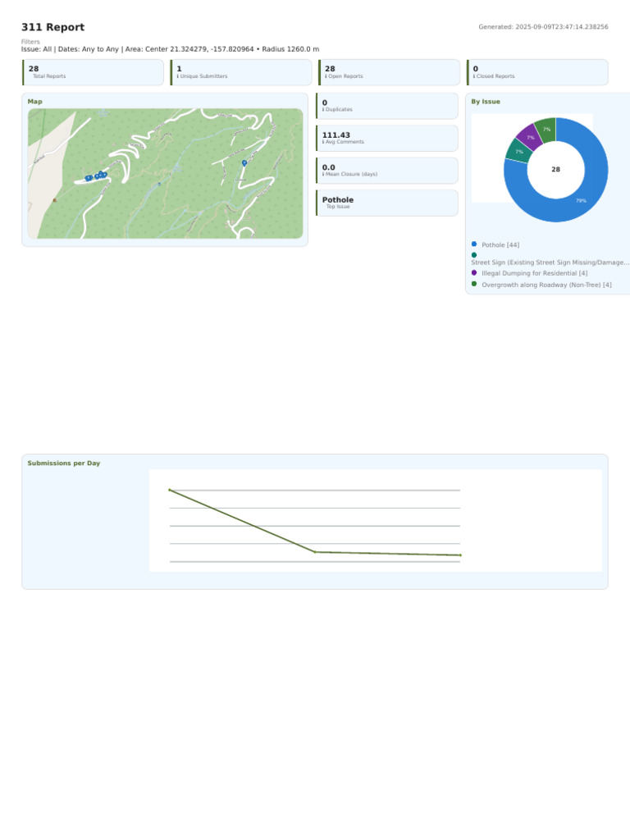Select the last point on the submissions line
Image resolution: width=630 pixels, height=840 pixels.
pyautogui.click(x=460, y=555)
